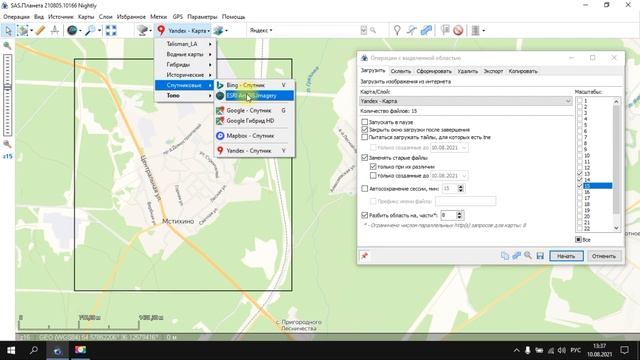Click the 'Начать' button
Screen dimensions: 640x360
(566, 256)
